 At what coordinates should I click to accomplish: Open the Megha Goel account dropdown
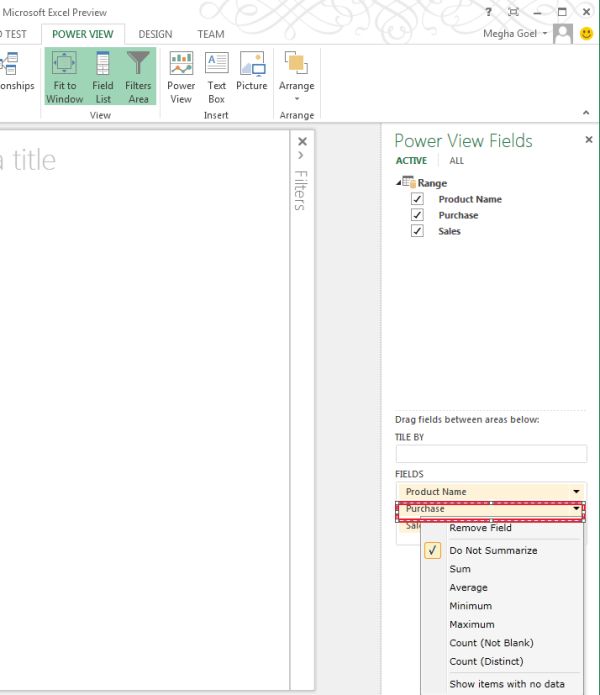coord(515,34)
